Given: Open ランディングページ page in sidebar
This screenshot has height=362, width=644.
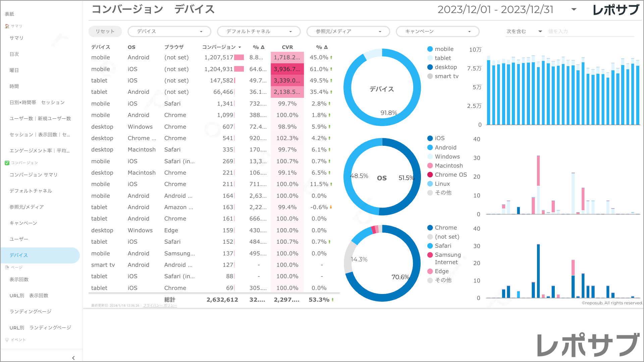Looking at the screenshot, I should [31, 311].
